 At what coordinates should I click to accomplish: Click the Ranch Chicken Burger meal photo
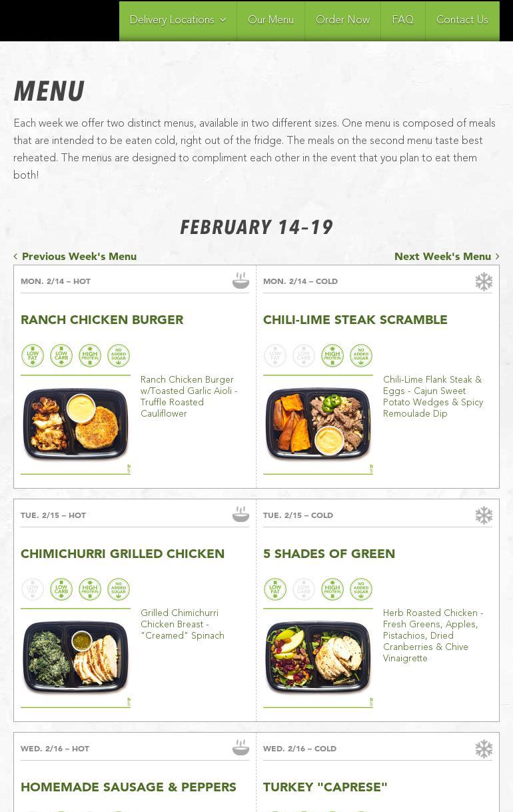tap(75, 424)
